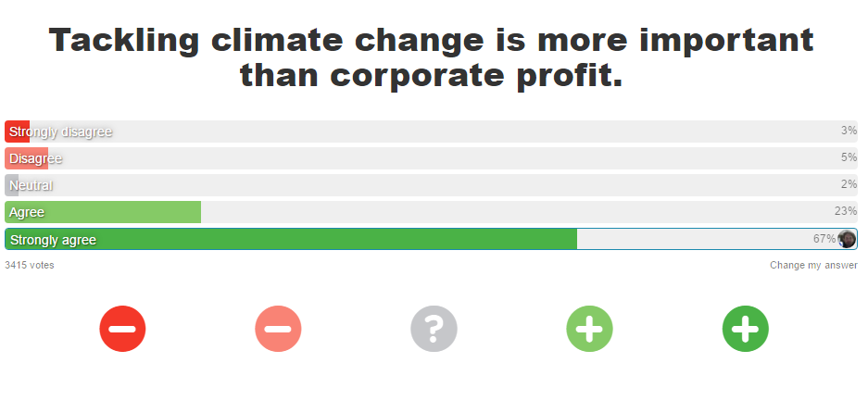This screenshot has width=868, height=413.
Task: Click the 5% label on Disagree bar
Action: (x=849, y=157)
